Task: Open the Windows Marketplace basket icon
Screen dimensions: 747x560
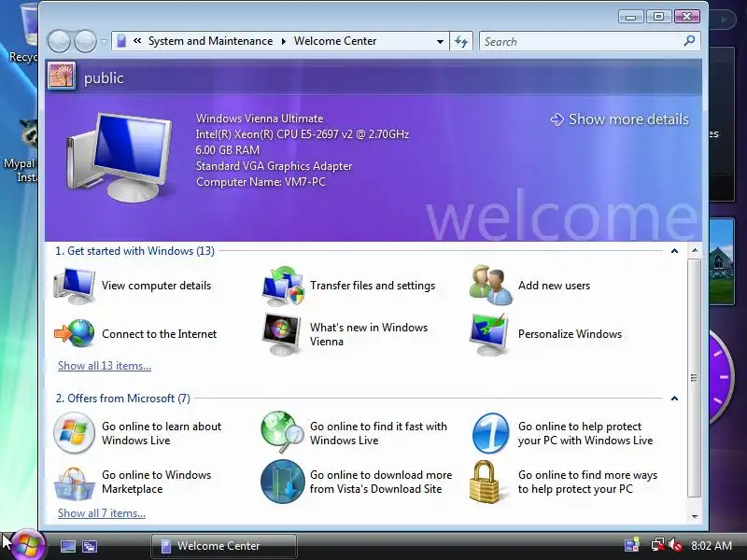Action: 74,483
